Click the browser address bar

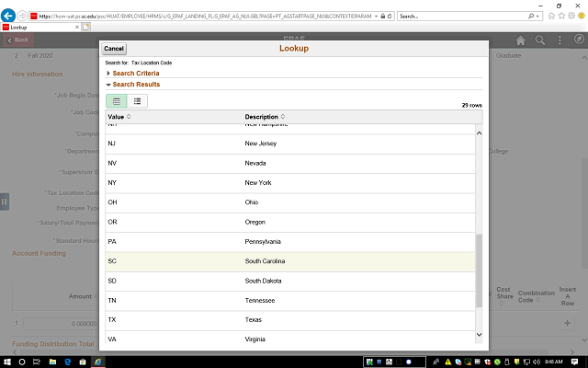click(x=205, y=17)
